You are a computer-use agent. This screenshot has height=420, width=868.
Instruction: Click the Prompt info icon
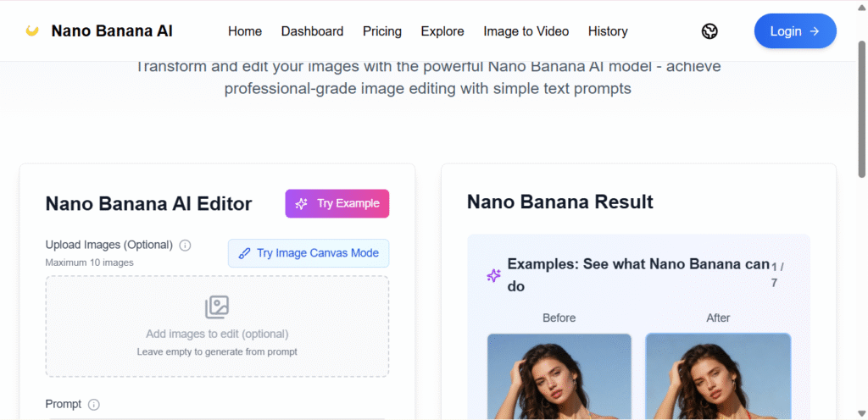94,405
